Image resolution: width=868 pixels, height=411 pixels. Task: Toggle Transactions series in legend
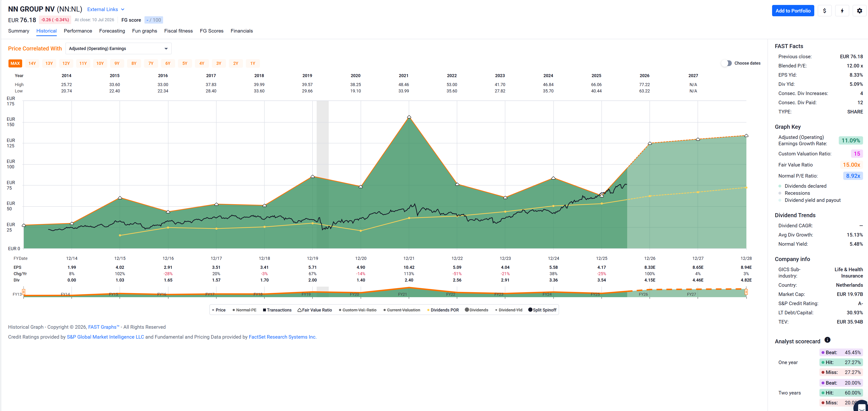[x=277, y=310]
